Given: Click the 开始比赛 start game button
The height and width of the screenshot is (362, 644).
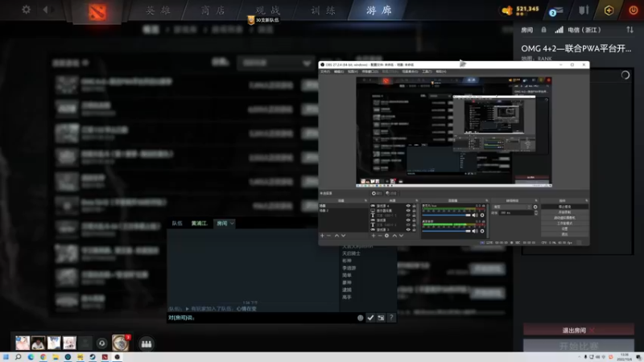Looking at the screenshot, I should tap(579, 346).
